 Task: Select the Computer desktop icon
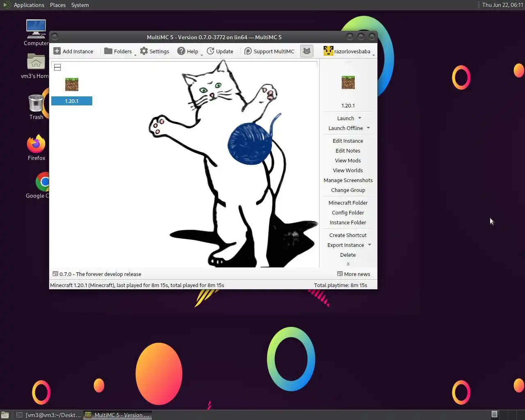(36, 33)
